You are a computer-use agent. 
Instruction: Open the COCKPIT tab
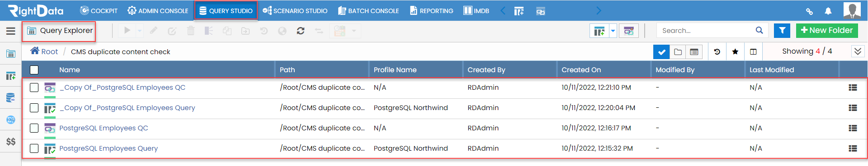[x=99, y=11]
